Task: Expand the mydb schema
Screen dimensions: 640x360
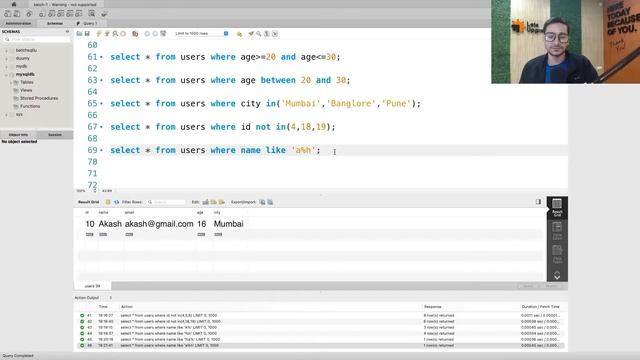Action: [x=7, y=67]
